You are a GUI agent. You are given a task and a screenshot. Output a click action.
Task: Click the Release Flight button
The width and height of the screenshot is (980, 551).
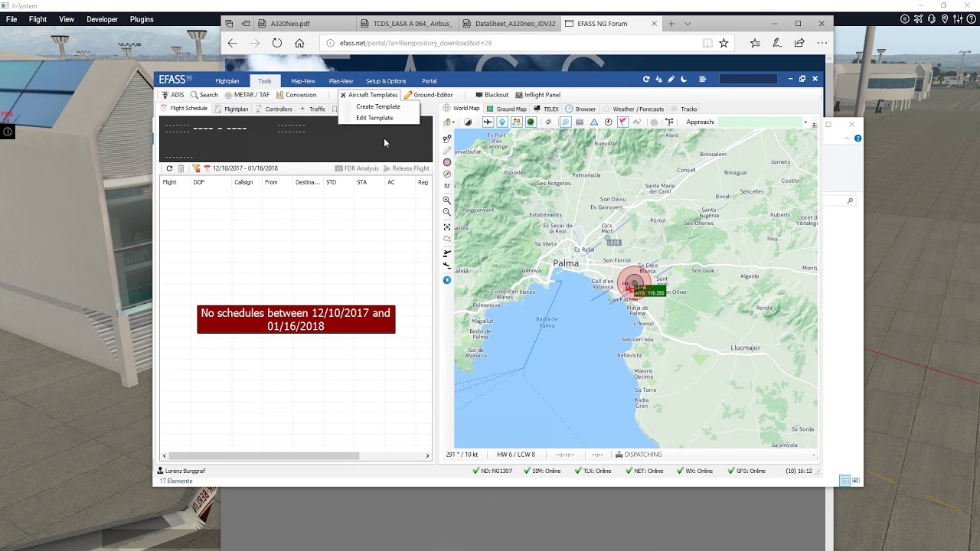coord(407,168)
